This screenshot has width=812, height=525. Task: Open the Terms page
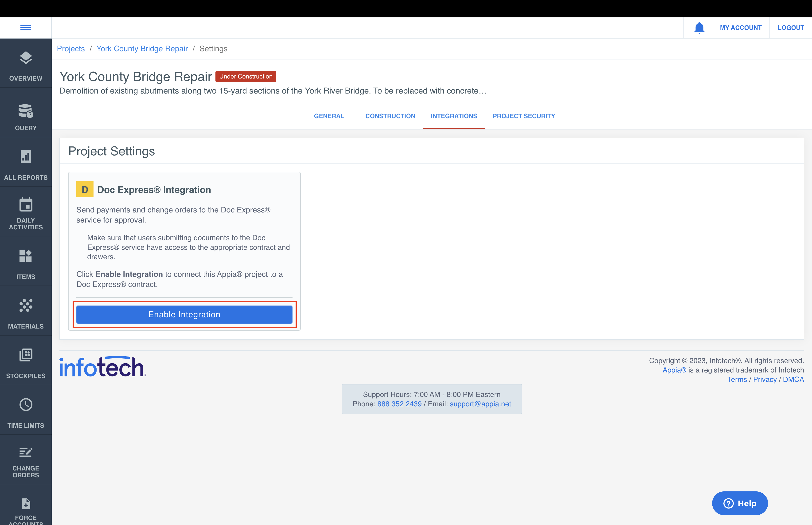[737, 380]
